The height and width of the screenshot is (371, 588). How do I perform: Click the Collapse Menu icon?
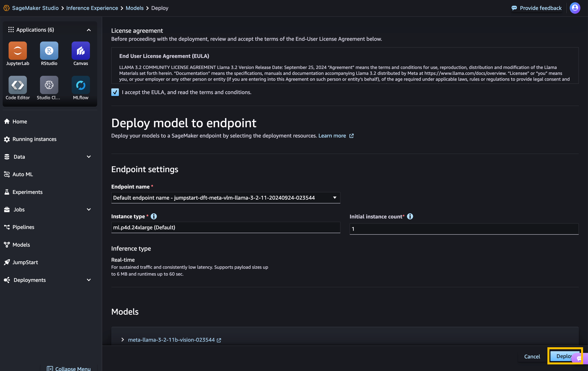(x=50, y=368)
